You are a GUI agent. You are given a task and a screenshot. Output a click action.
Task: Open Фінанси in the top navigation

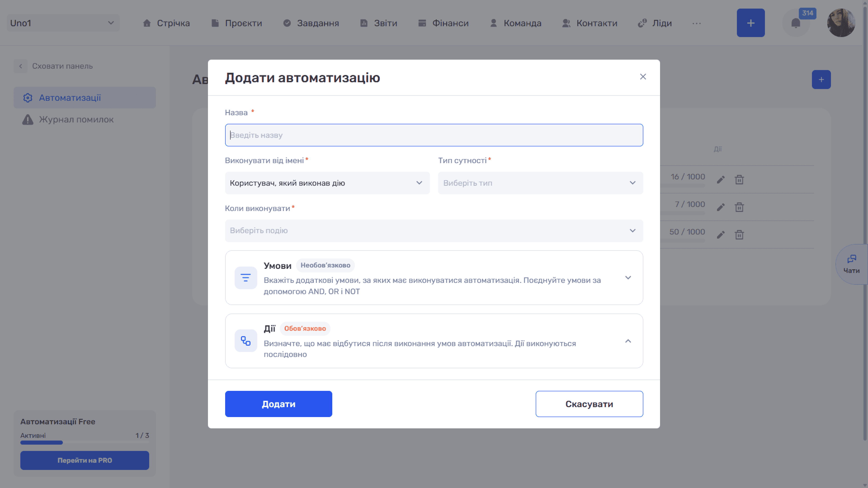tap(443, 23)
